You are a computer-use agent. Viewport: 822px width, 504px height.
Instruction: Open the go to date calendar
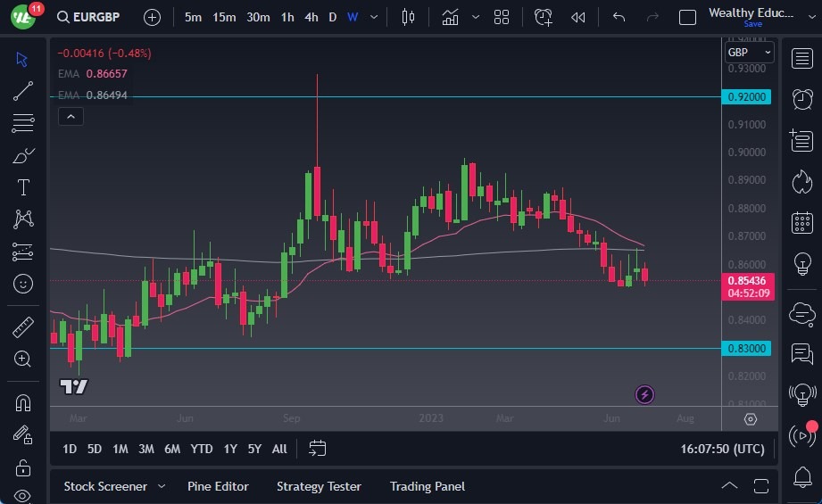pos(317,449)
